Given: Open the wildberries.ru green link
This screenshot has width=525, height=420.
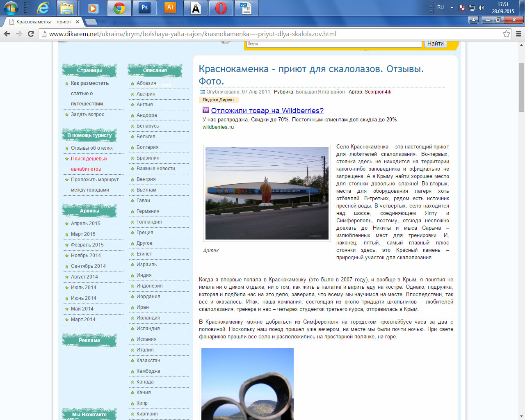Looking at the screenshot, I should [x=218, y=127].
